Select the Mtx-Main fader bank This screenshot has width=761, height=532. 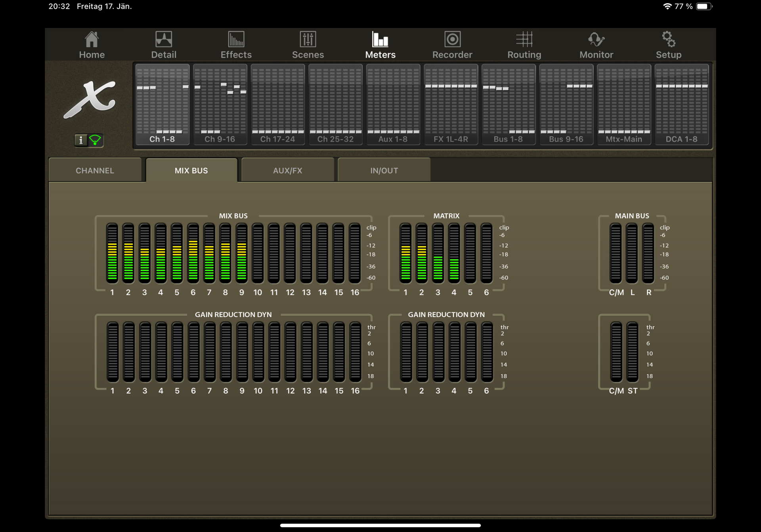click(624, 105)
